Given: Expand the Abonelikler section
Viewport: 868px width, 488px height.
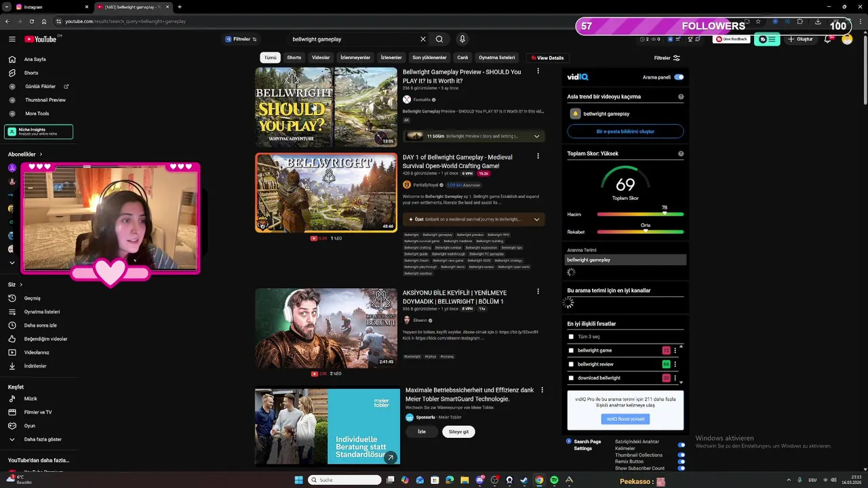Looking at the screenshot, I should click(x=25, y=155).
